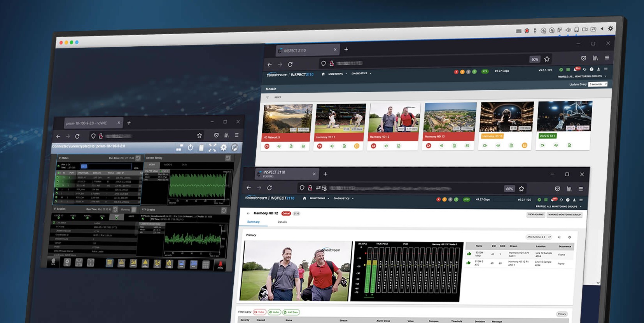Toggle the Running stop box in IP Session
The width and height of the screenshot is (644, 323).
(134, 209)
